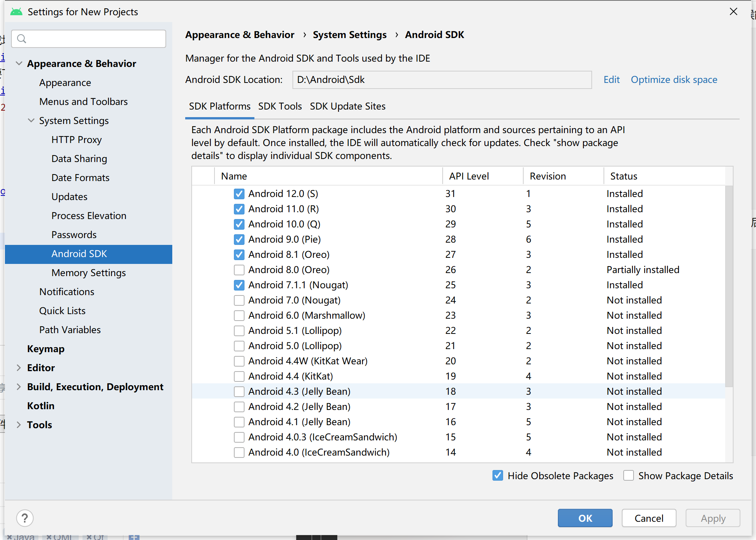This screenshot has height=540, width=756.
Task: Uncheck Android 9.0 (Pie) checkbox
Action: 239,240
